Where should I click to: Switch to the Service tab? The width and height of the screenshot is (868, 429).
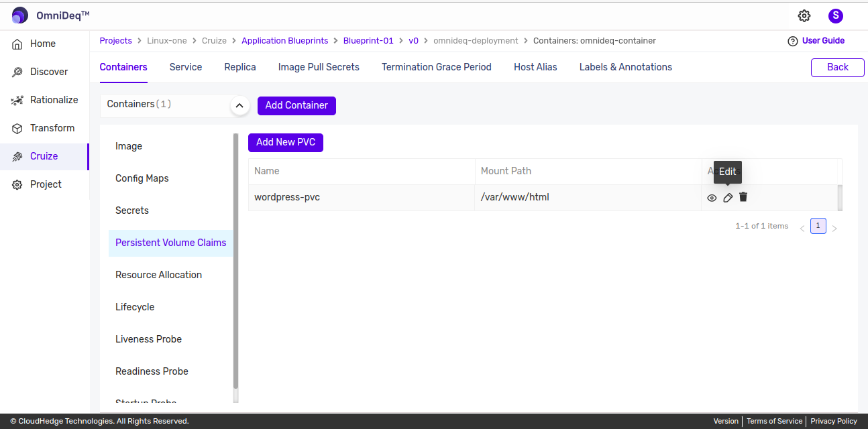tap(186, 67)
